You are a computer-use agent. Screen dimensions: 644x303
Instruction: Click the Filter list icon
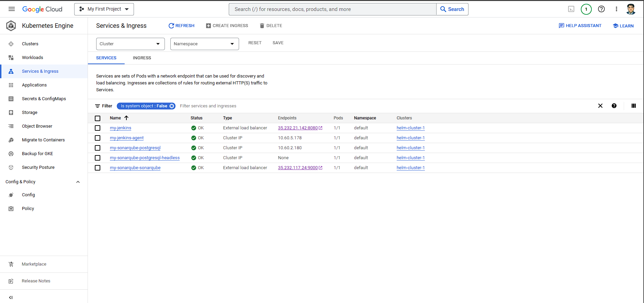98,106
